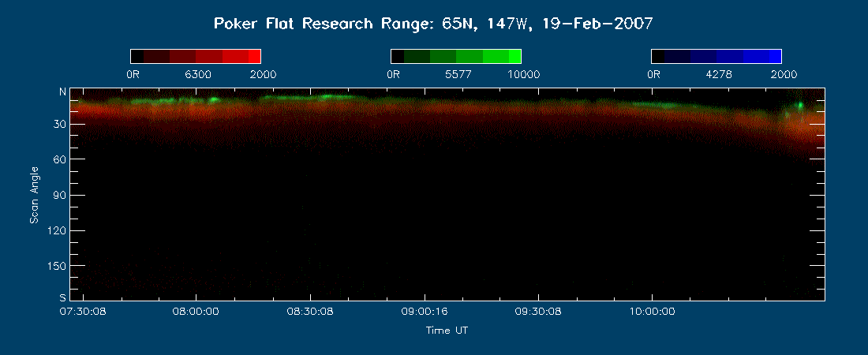This screenshot has width=868, height=355.
Task: Click the 10000 maximum value of the green scale
Action: pyautogui.click(x=524, y=75)
